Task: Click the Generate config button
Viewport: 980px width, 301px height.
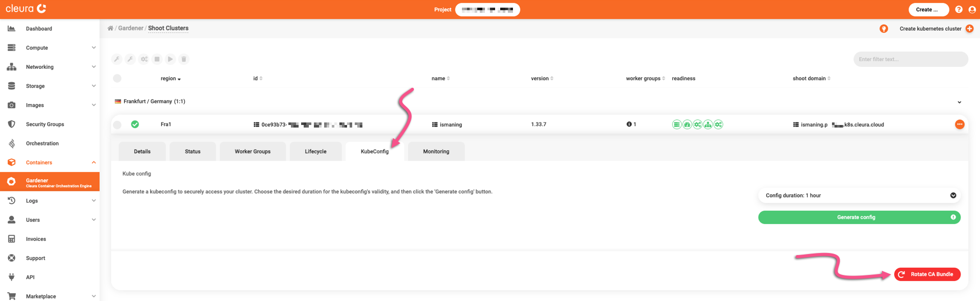Action: point(856,217)
